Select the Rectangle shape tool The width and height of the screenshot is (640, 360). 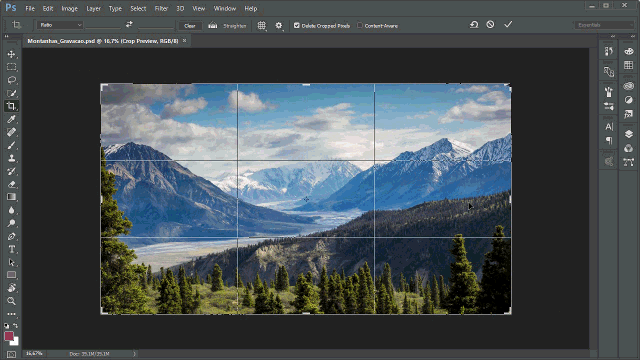point(11,275)
